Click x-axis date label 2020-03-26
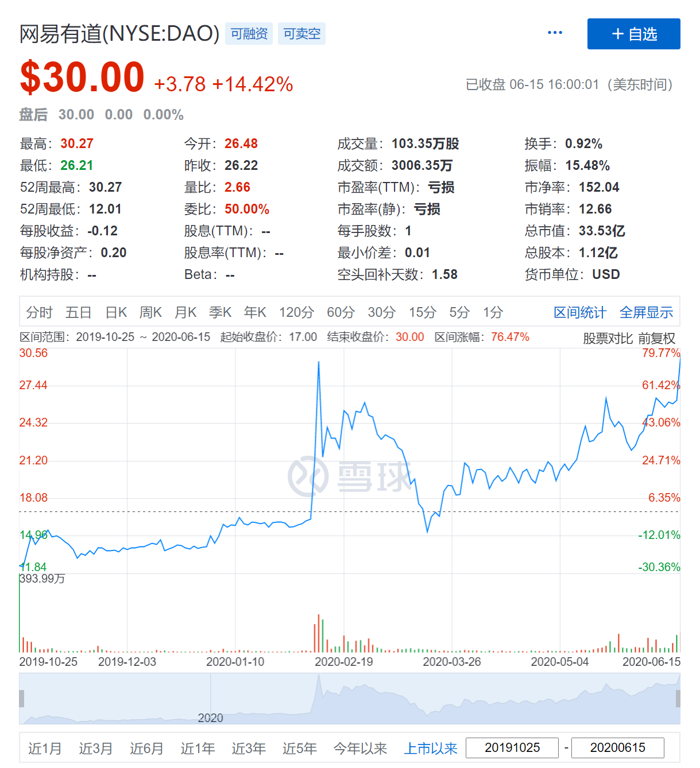The width and height of the screenshot is (700, 768). (x=452, y=662)
